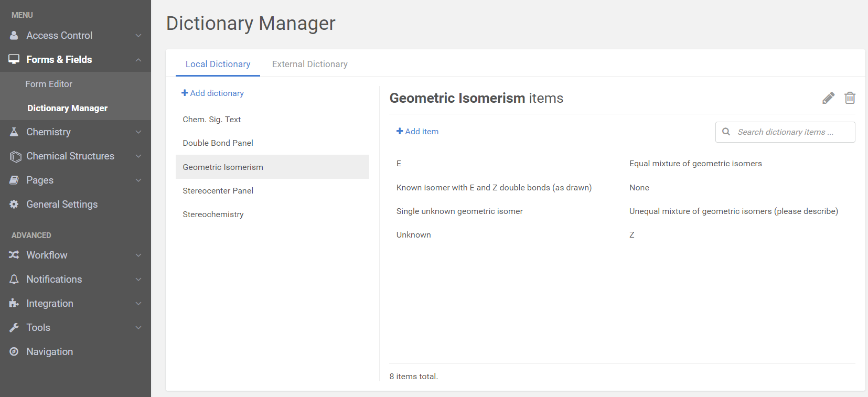
Task: Delete dictionary with the trash icon
Action: click(850, 98)
